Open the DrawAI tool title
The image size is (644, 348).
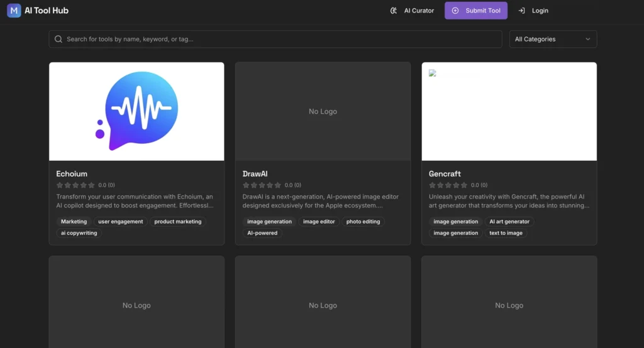[255, 173]
